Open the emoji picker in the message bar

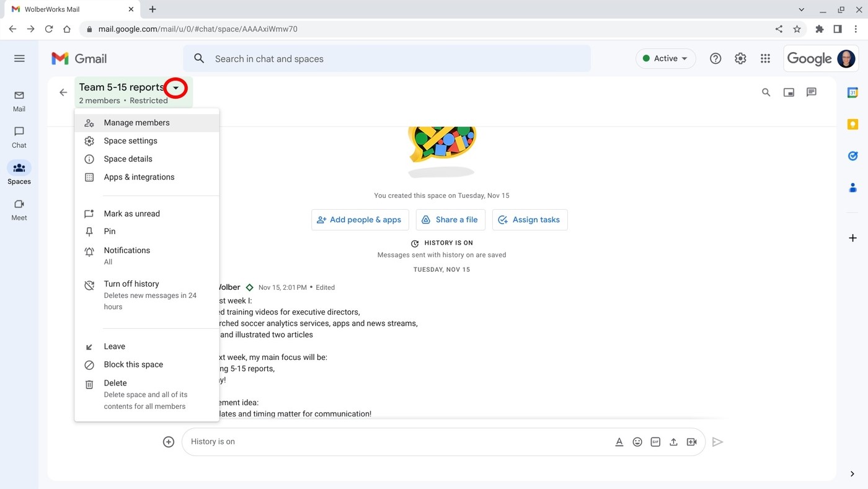pos(637,441)
